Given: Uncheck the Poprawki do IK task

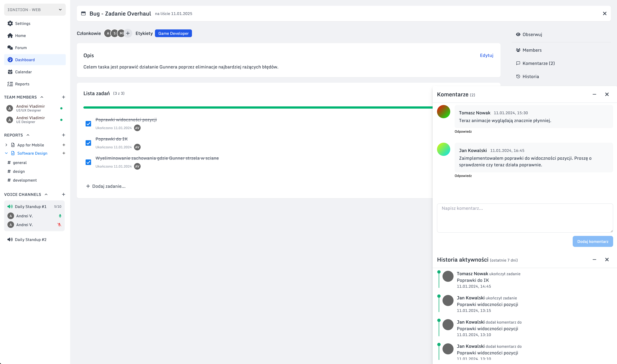Looking at the screenshot, I should 88,143.
